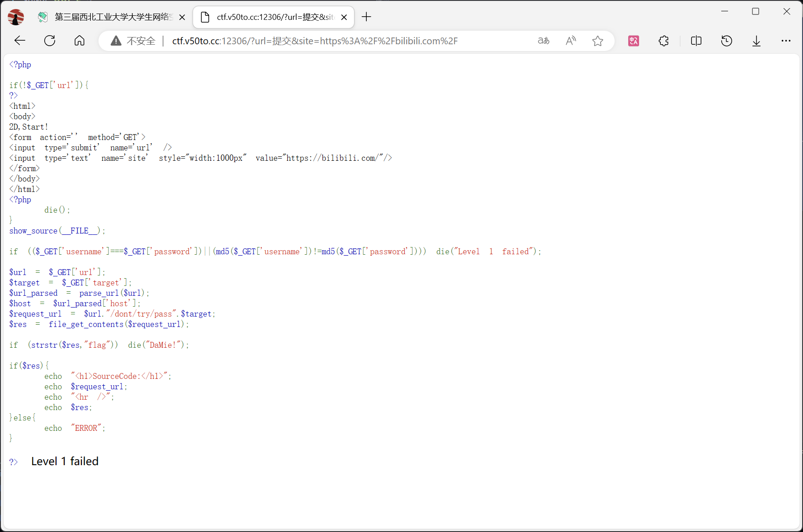Click the if(!$_GET['url']){ line
Viewport: 803px width, 532px height.
coord(49,85)
